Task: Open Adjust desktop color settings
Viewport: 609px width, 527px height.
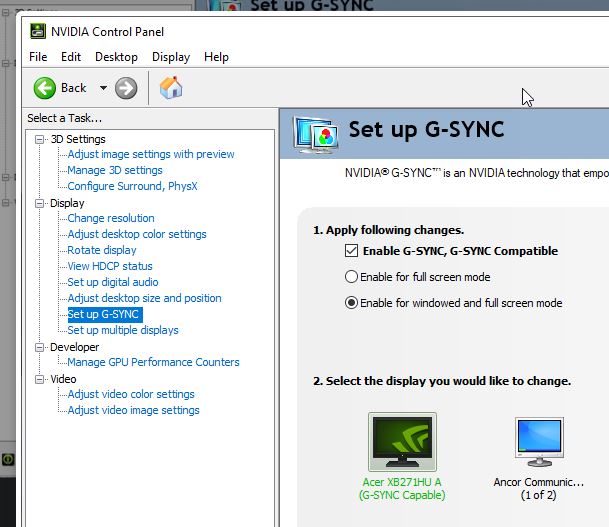Action: tap(137, 234)
